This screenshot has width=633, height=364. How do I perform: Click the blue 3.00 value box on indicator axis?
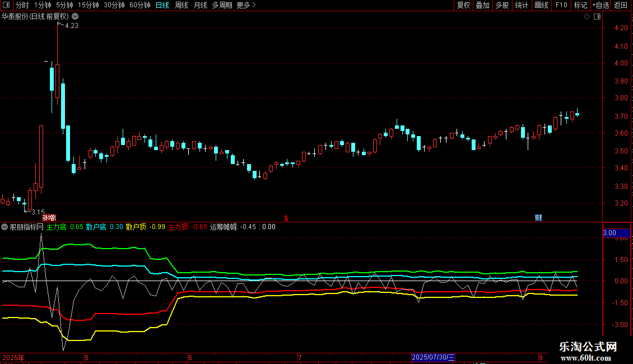click(x=616, y=233)
